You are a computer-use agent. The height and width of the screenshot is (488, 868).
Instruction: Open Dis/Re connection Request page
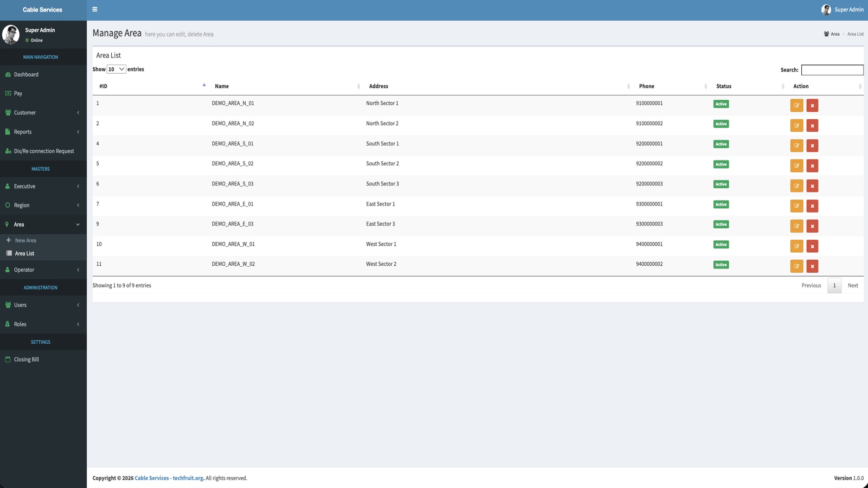(43, 151)
